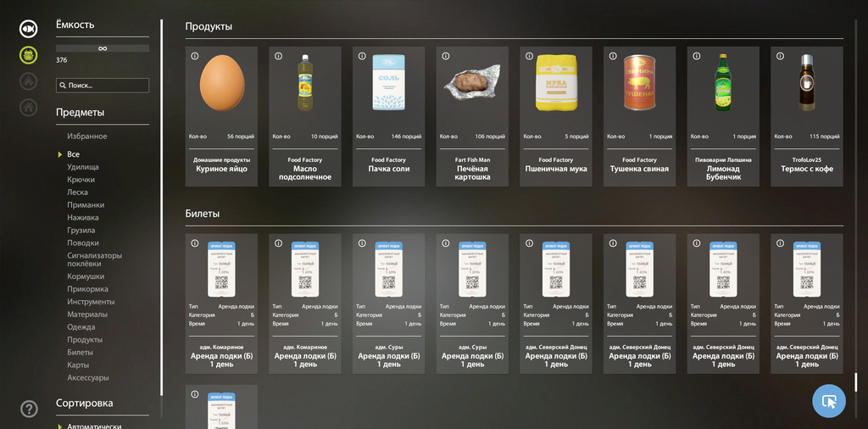Viewport: 868px width, 429px height.
Task: Filter by Кормушки category
Action: [x=86, y=276]
